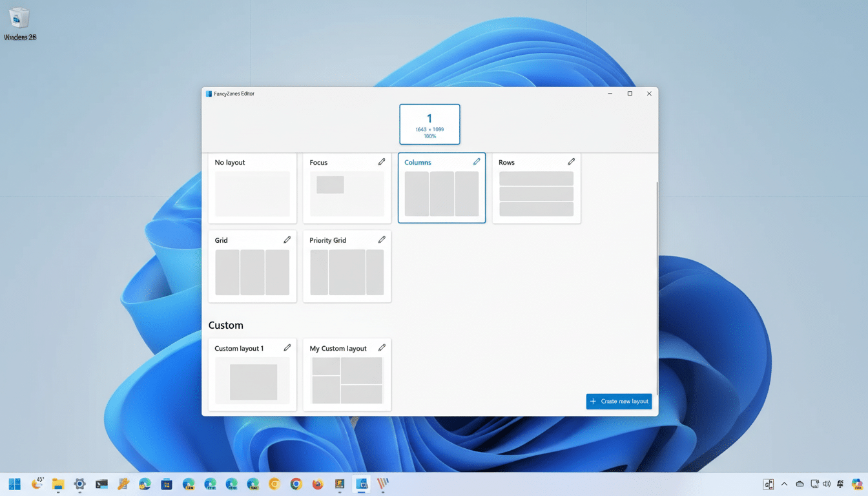This screenshot has height=496, width=868.
Task: Select the No layout option
Action: [253, 188]
